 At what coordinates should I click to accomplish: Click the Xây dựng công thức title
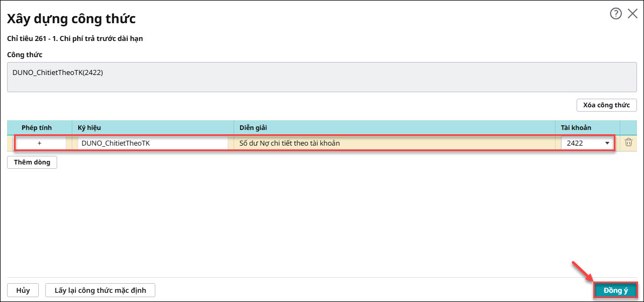pyautogui.click(x=71, y=19)
